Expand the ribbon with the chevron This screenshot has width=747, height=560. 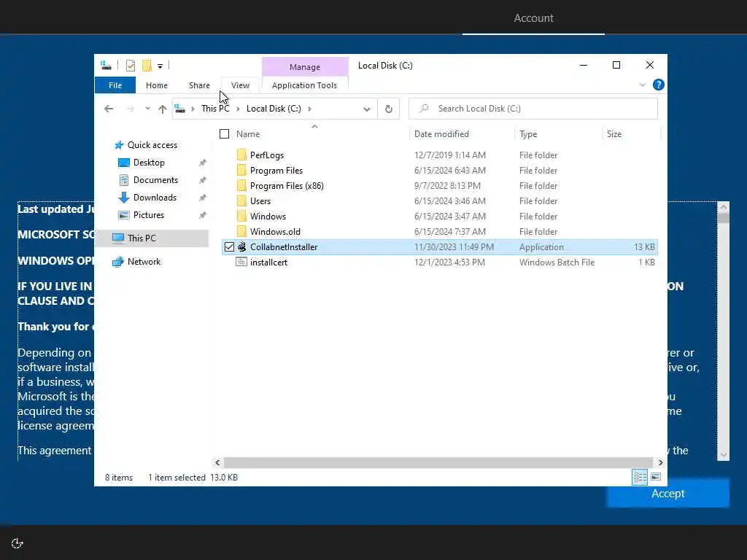point(642,85)
